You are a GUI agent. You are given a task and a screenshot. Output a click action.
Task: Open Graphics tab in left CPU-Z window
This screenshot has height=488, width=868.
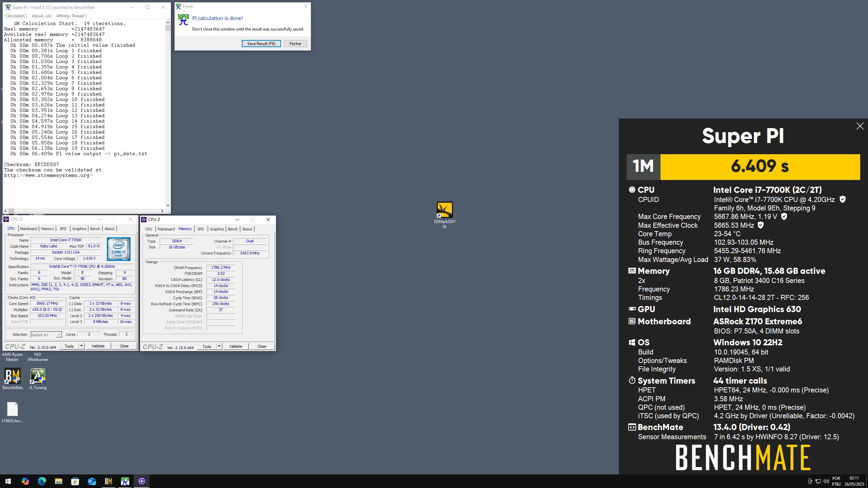click(x=79, y=229)
